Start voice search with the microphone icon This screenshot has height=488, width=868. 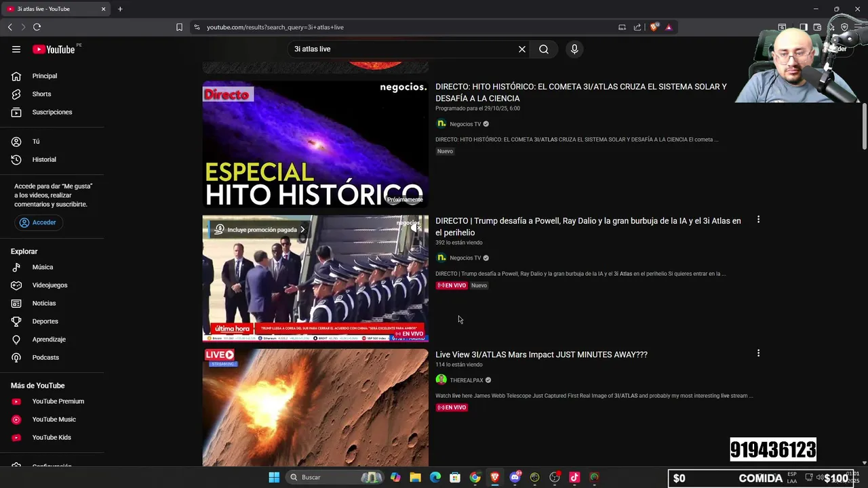[574, 49]
